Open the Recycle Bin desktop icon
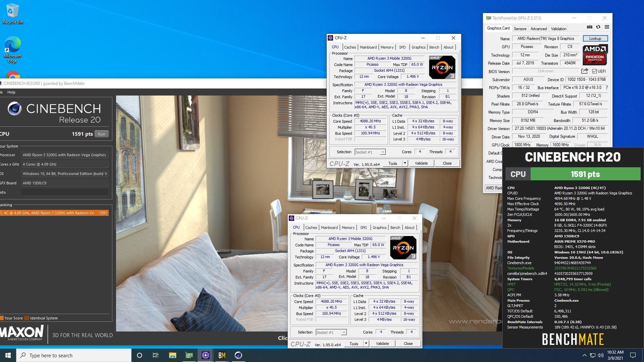 point(12,14)
